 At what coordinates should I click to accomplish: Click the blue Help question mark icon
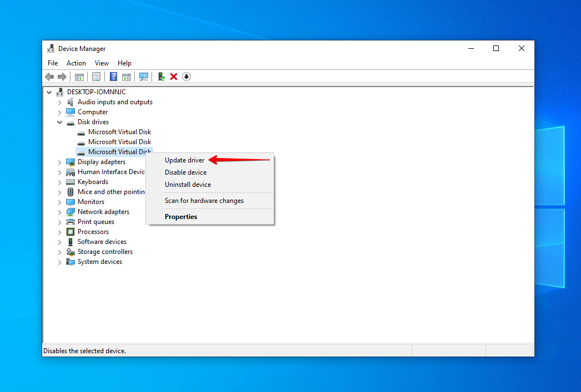113,77
